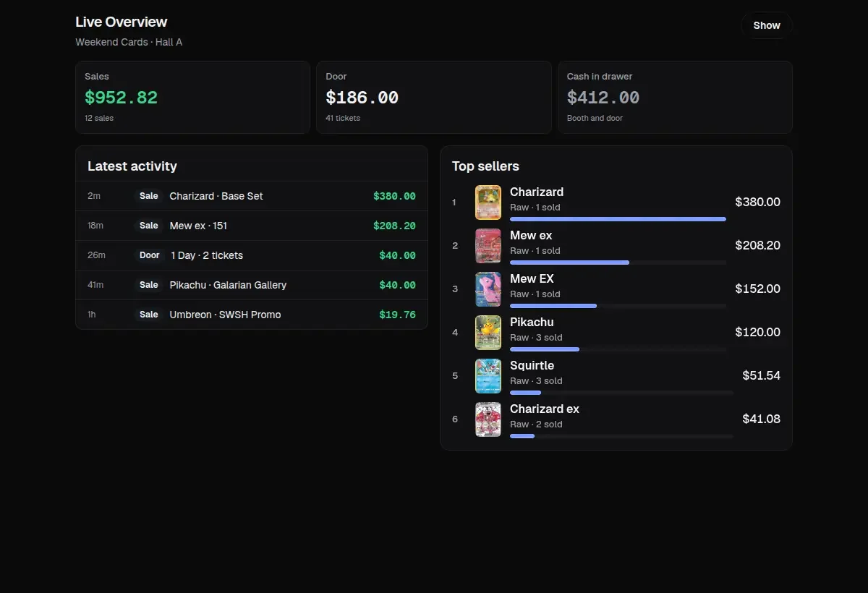Click the $51.54 amount for Squirtle
868x593 pixels.
tap(761, 375)
